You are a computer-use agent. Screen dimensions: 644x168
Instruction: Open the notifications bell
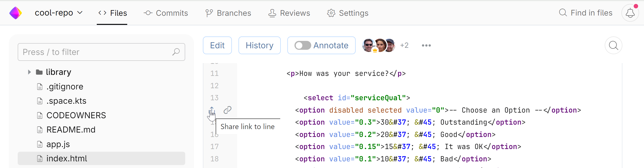(630, 13)
